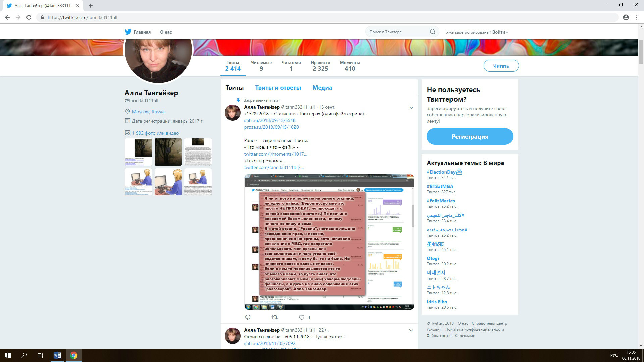Open the Читатели 1 followers list
Screen dimensions: 644x362
291,66
